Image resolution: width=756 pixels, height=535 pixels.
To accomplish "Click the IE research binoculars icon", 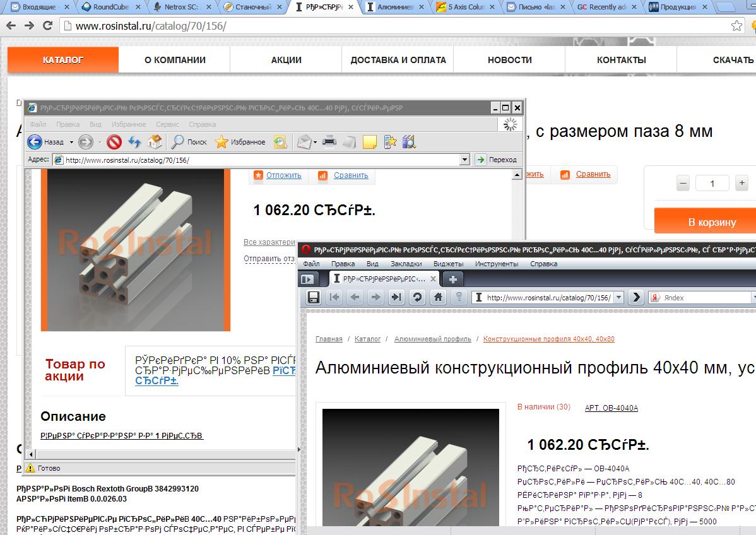I will pos(409,142).
